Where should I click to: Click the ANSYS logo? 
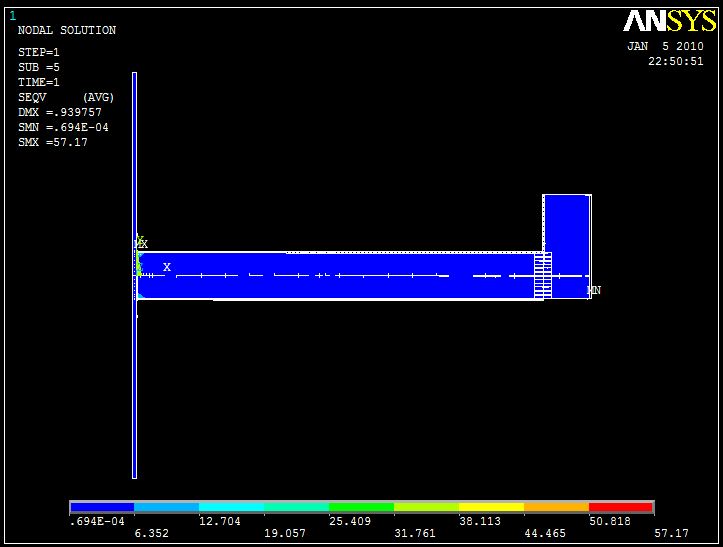[x=670, y=21]
